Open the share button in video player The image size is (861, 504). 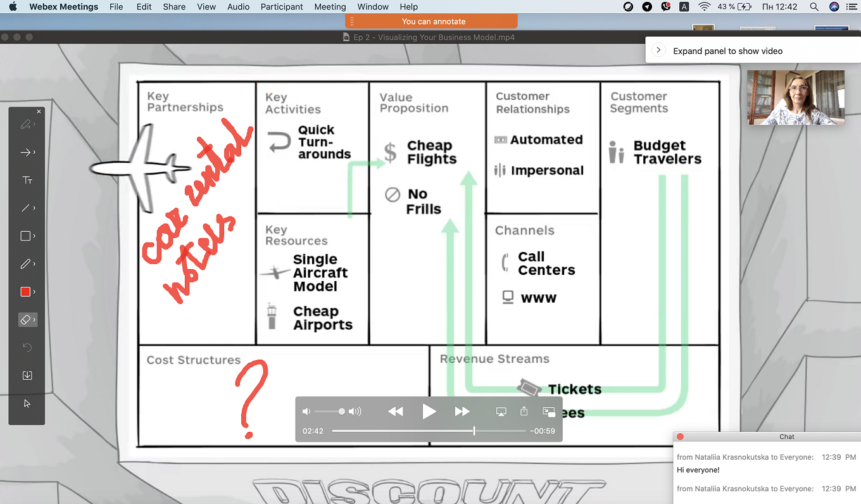point(524,411)
